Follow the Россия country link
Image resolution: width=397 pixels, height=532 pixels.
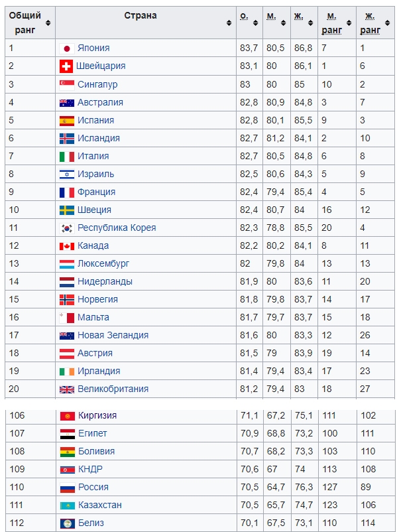[93, 487]
